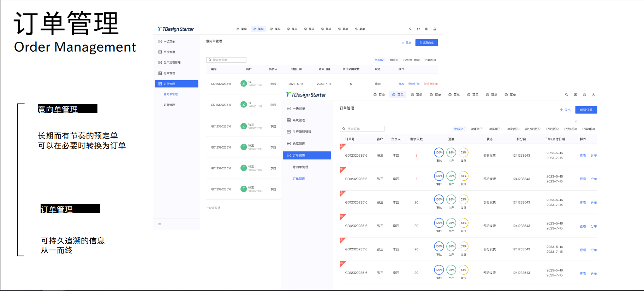Viewport: 644px width, 291px height.
Task: Open 系统管理 in 订单管理 page sidebar
Action: tap(296, 120)
